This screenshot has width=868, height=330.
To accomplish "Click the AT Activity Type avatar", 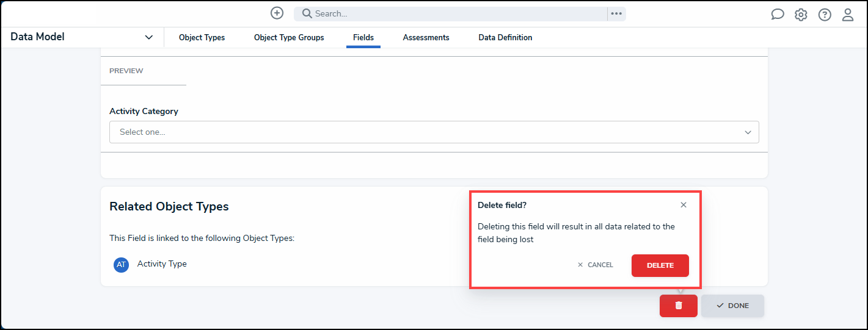I will tap(121, 265).
